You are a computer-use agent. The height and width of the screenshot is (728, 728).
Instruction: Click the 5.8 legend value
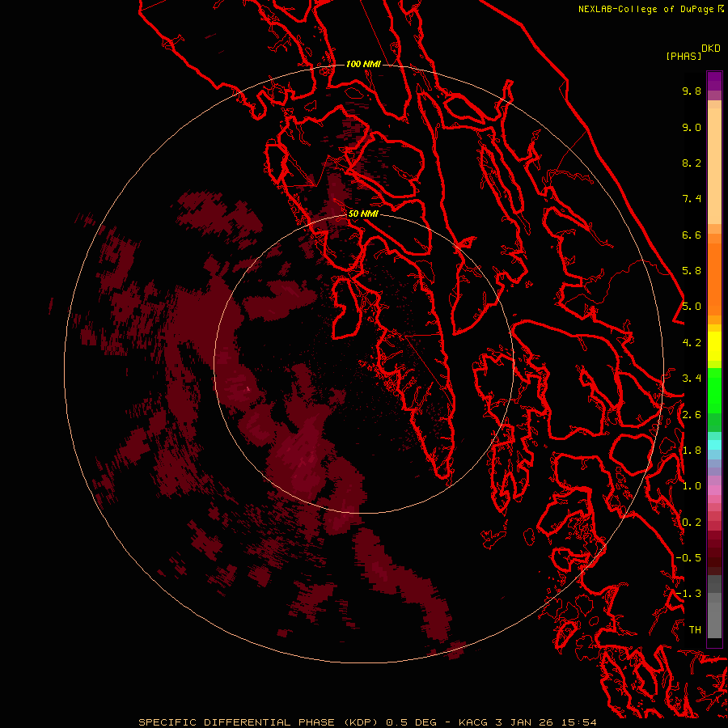click(692, 271)
